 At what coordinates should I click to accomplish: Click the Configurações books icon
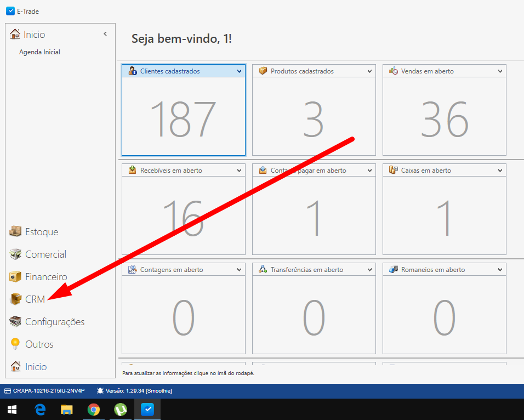click(x=15, y=321)
